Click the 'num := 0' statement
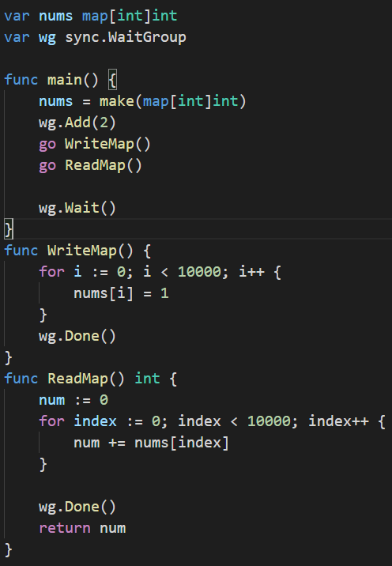Screen dimensions: 392x566 (x=73, y=400)
